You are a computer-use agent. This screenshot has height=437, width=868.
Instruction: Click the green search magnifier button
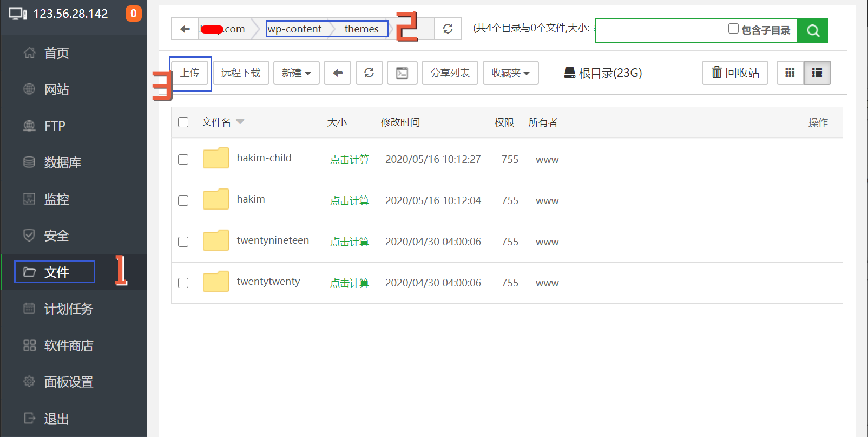(812, 30)
